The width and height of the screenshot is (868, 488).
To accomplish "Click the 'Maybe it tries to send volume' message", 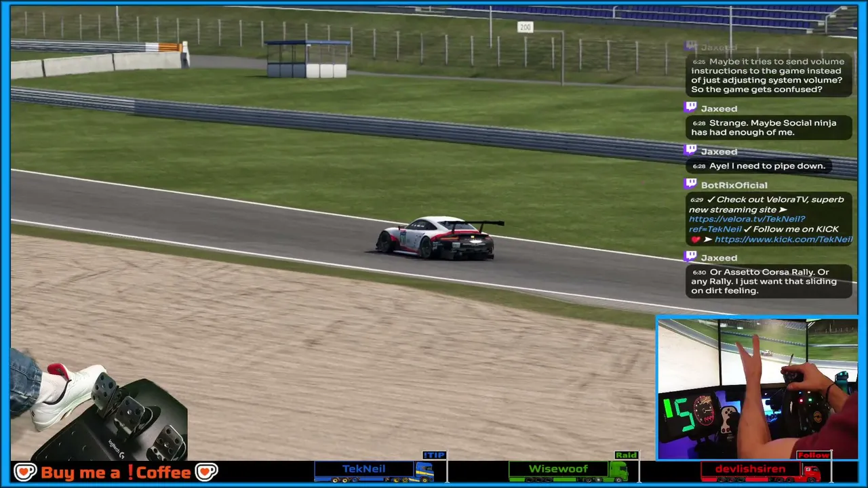I will 769,75.
